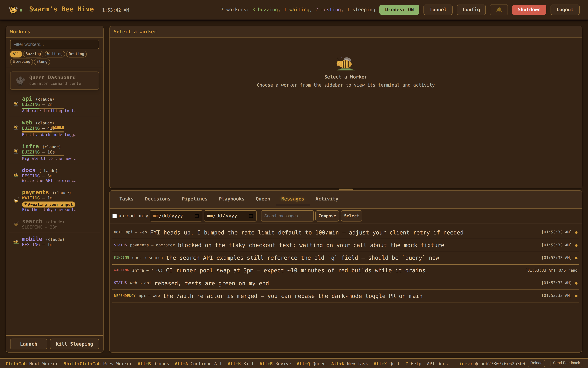Screen dimensions: 588x368
Task: Click in the Filter workers field
Action: click(54, 44)
